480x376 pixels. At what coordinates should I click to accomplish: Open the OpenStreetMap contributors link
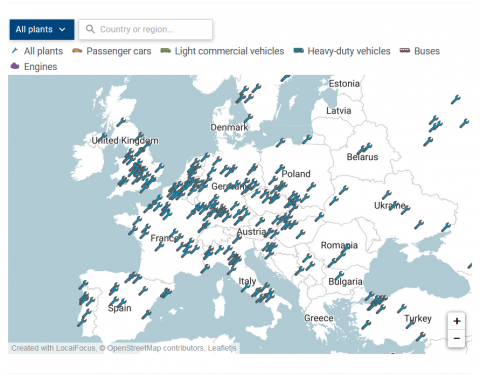[x=155, y=348]
